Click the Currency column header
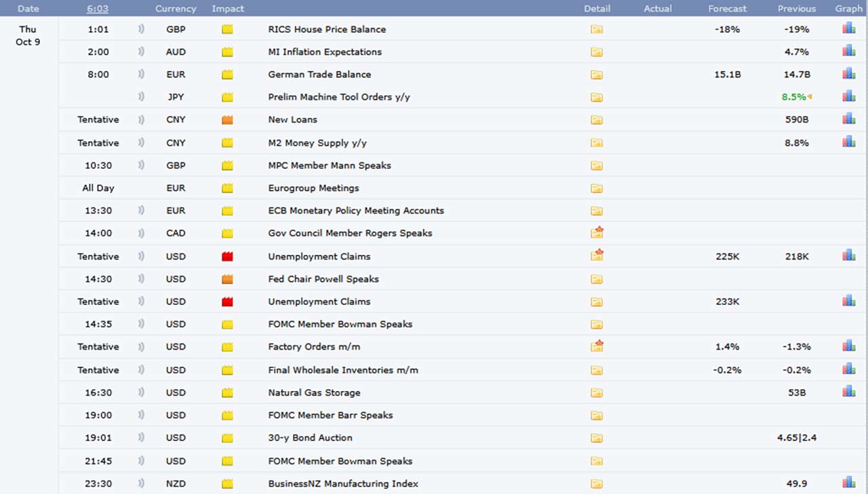This screenshot has width=868, height=494. pyautogui.click(x=176, y=9)
